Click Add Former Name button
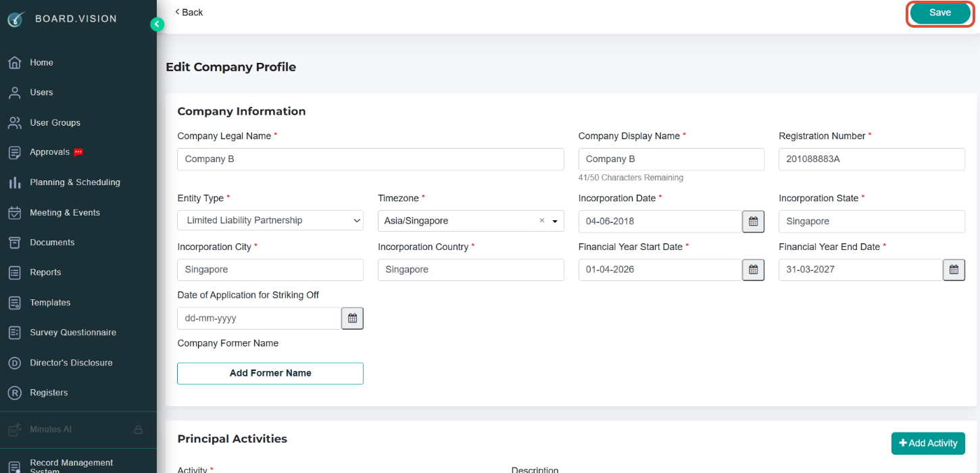Screen dimensions: 980x473 (x=270, y=373)
